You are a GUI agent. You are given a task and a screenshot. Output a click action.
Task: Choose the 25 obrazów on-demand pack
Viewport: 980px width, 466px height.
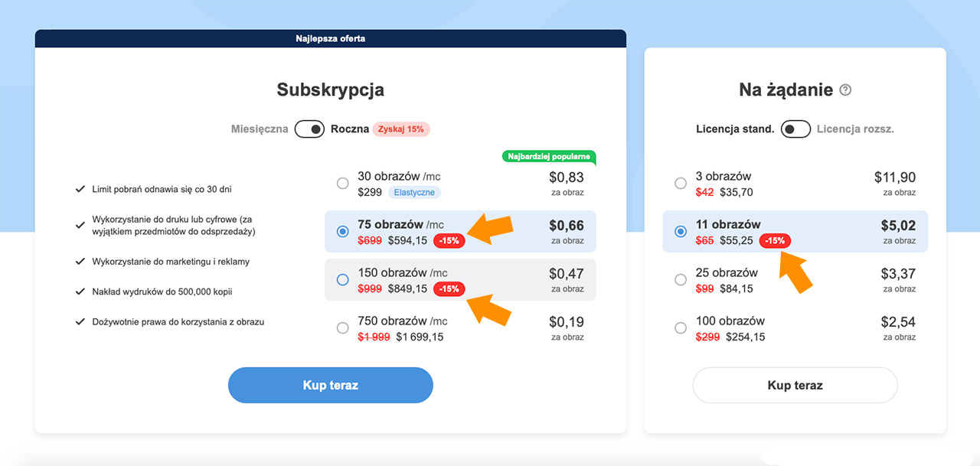click(681, 280)
